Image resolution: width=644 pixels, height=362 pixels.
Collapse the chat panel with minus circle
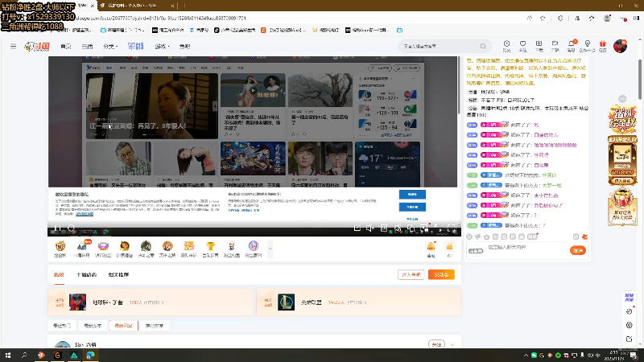click(622, 99)
